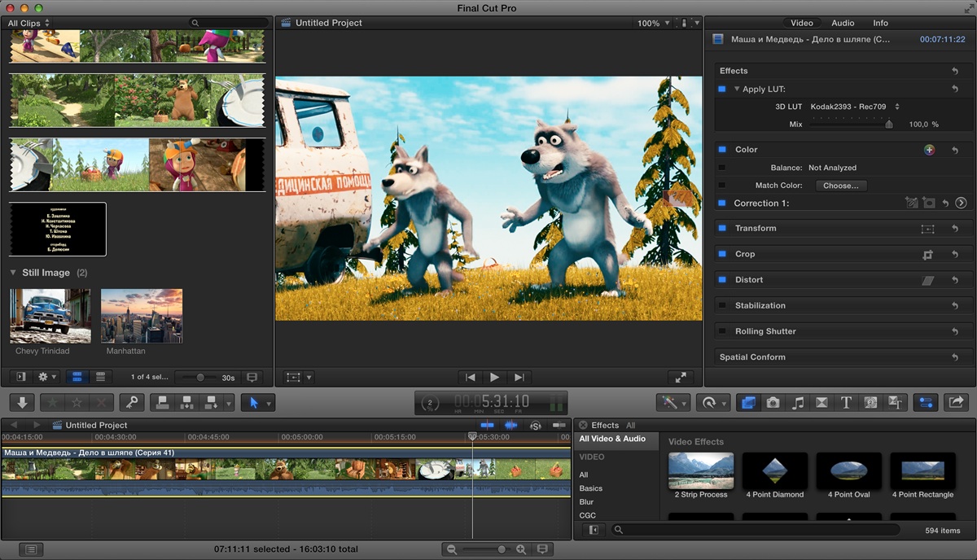Viewport: 977px width, 560px height.
Task: Reset the Transform parameters arrow
Action: point(955,229)
